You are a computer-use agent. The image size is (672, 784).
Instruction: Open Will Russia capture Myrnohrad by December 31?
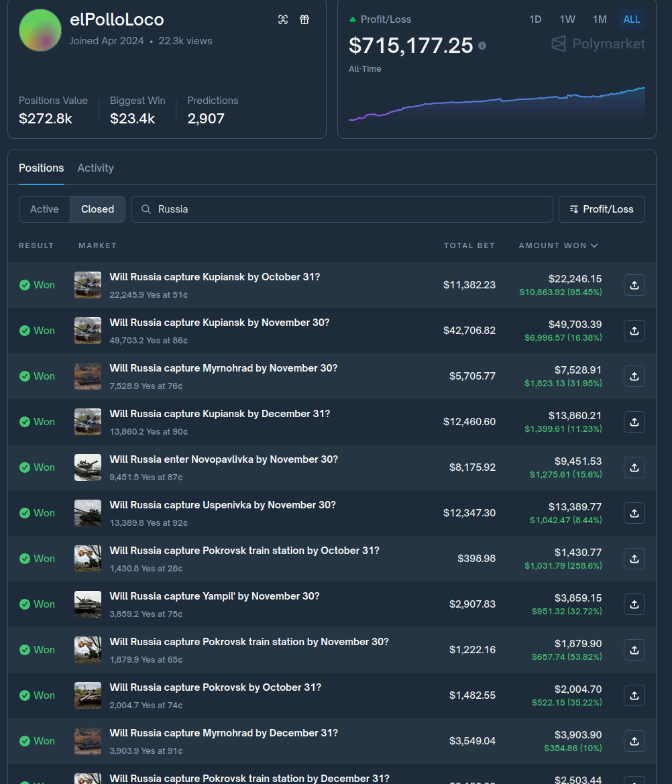click(x=223, y=733)
